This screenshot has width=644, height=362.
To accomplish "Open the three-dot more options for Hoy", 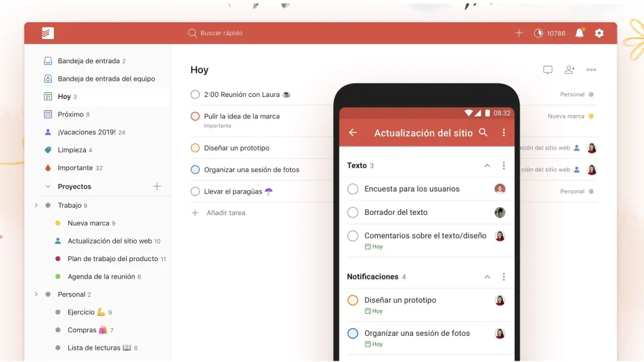I will [591, 70].
